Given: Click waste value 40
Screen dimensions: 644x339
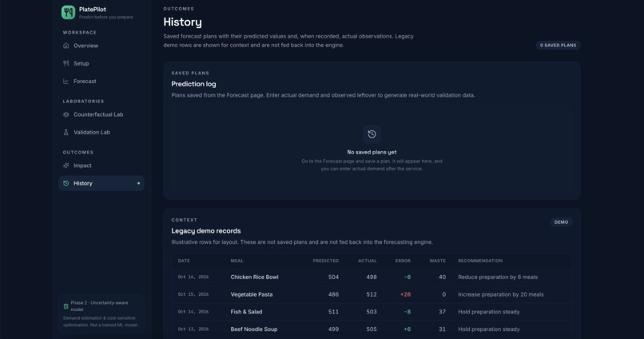Looking at the screenshot, I should 442,277.
